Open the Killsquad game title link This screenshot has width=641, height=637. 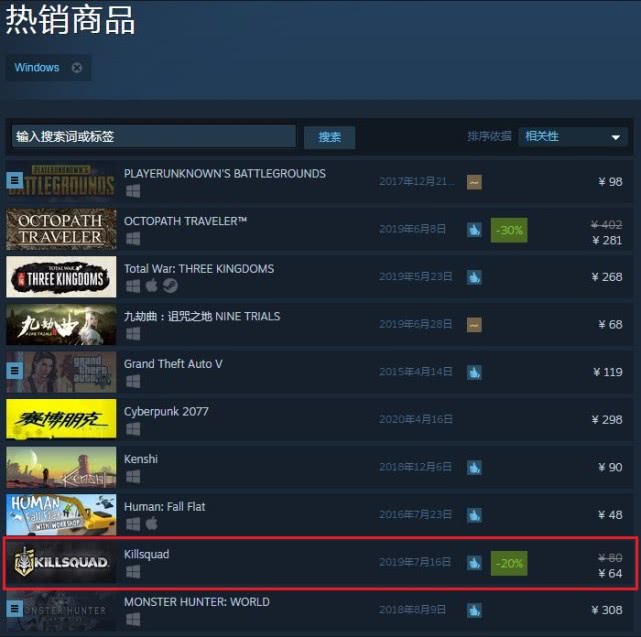pyautogui.click(x=146, y=554)
